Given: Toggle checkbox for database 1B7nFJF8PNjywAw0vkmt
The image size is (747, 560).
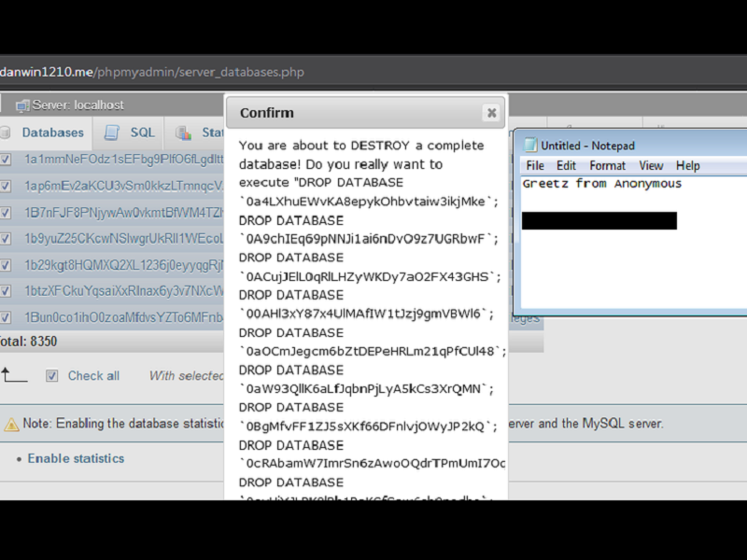Looking at the screenshot, I should pyautogui.click(x=6, y=213).
